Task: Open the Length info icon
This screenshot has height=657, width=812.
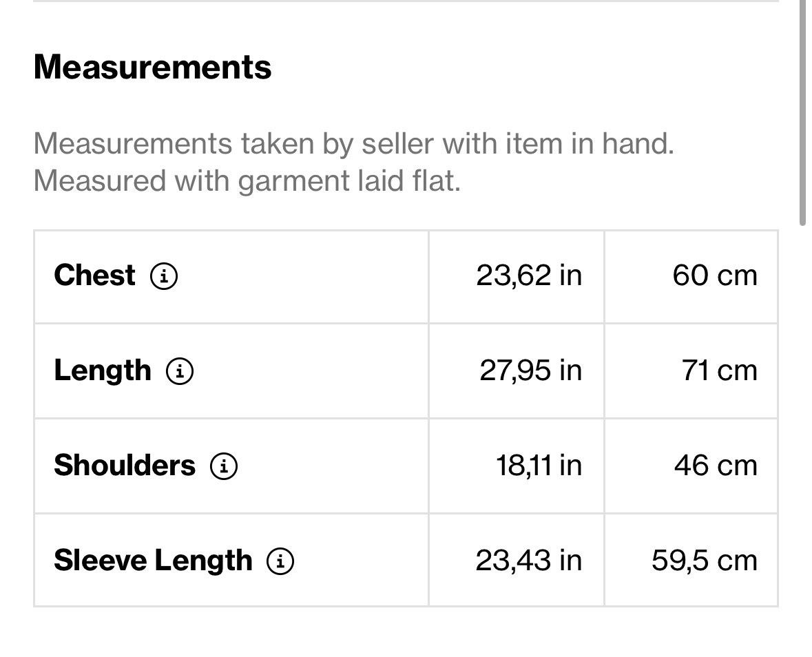Action: pyautogui.click(x=180, y=371)
